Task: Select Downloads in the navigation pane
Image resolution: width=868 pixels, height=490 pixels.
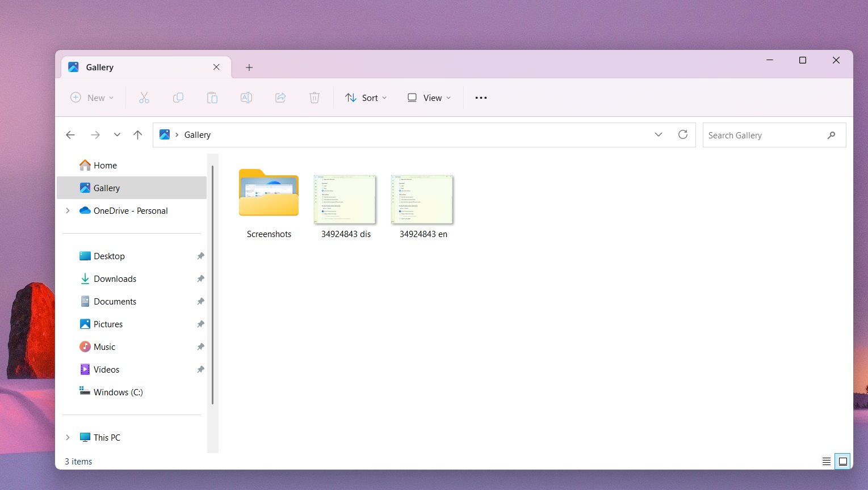Action: [115, 278]
